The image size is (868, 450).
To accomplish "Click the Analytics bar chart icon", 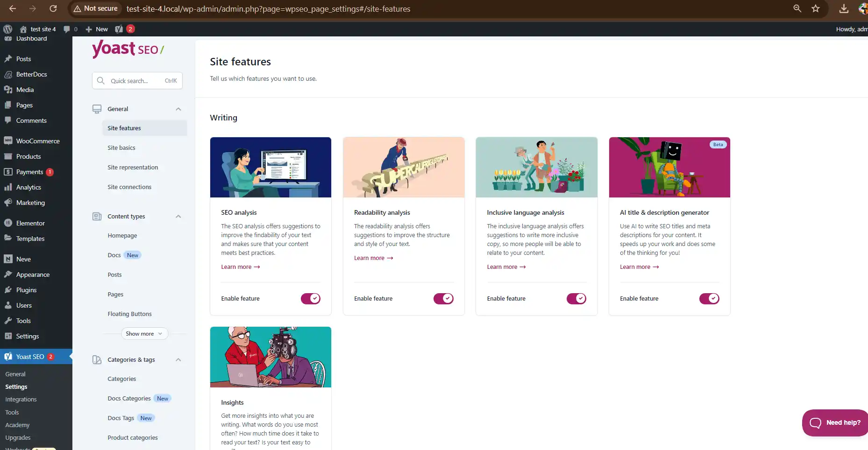I will (8, 187).
